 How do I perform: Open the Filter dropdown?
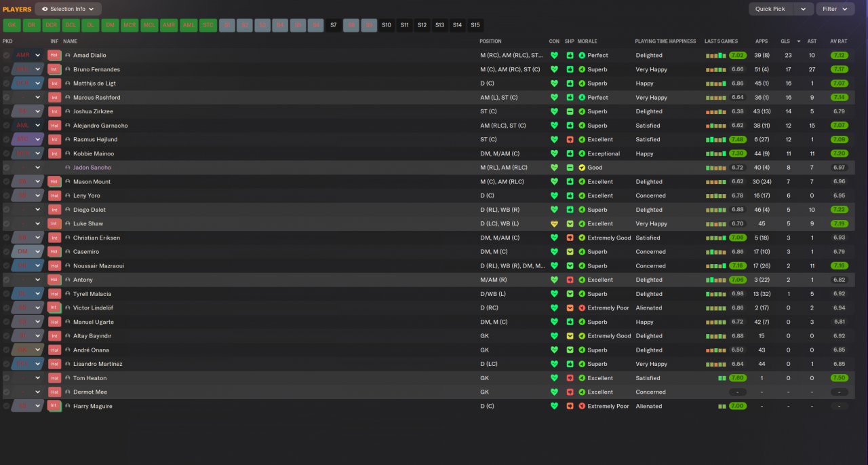pyautogui.click(x=835, y=9)
